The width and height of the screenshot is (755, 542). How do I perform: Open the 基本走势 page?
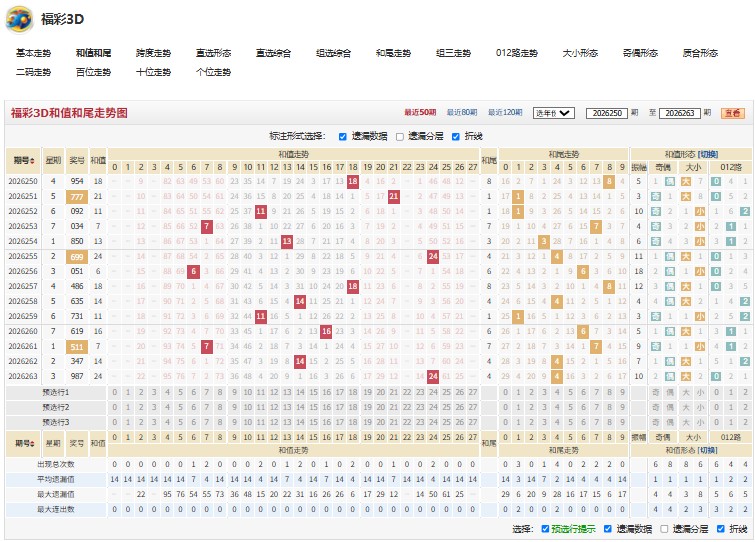pyautogui.click(x=33, y=53)
